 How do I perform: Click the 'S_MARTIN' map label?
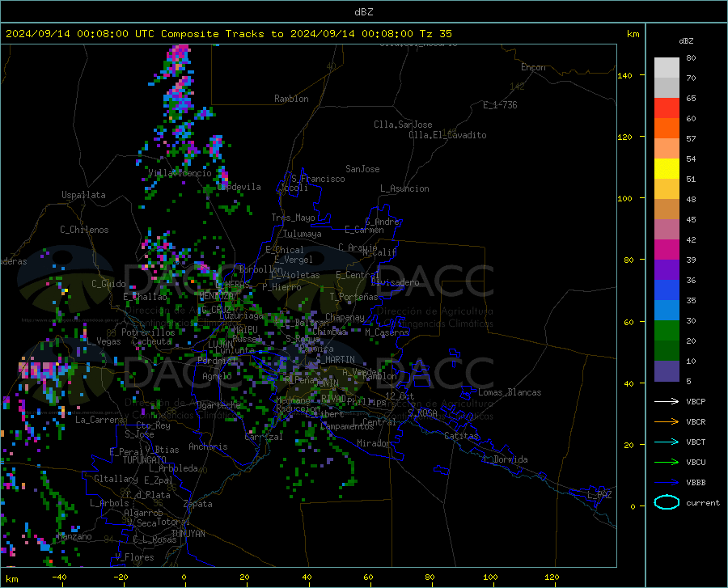335,360
